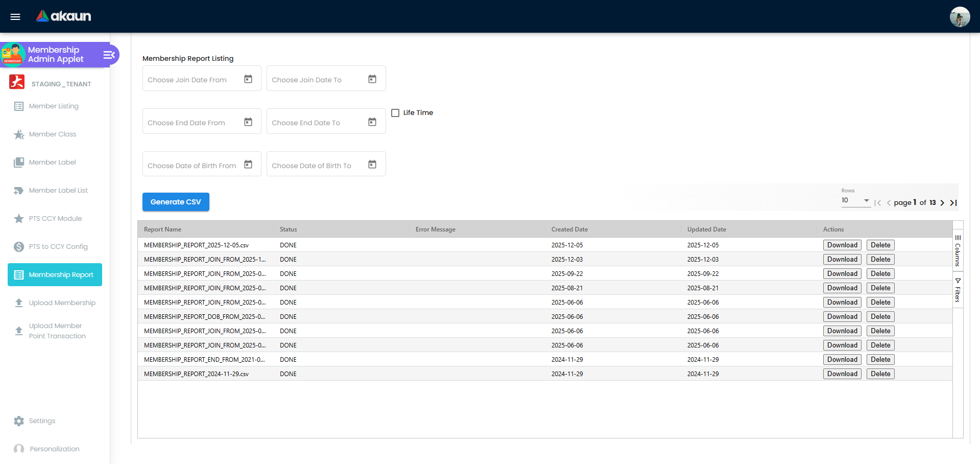The width and height of the screenshot is (980, 464).
Task: Open the hamburger menu
Action: 15,16
